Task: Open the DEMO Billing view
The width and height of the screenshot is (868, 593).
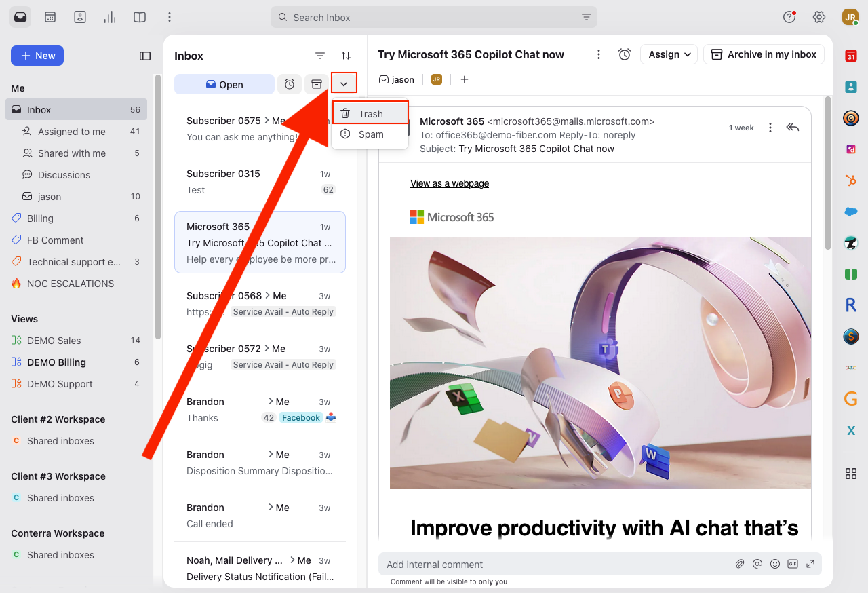Action: tap(76, 362)
